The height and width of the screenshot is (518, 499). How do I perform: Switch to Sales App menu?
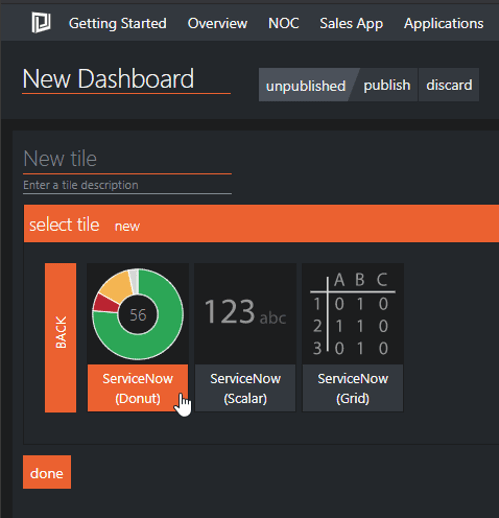[351, 23]
